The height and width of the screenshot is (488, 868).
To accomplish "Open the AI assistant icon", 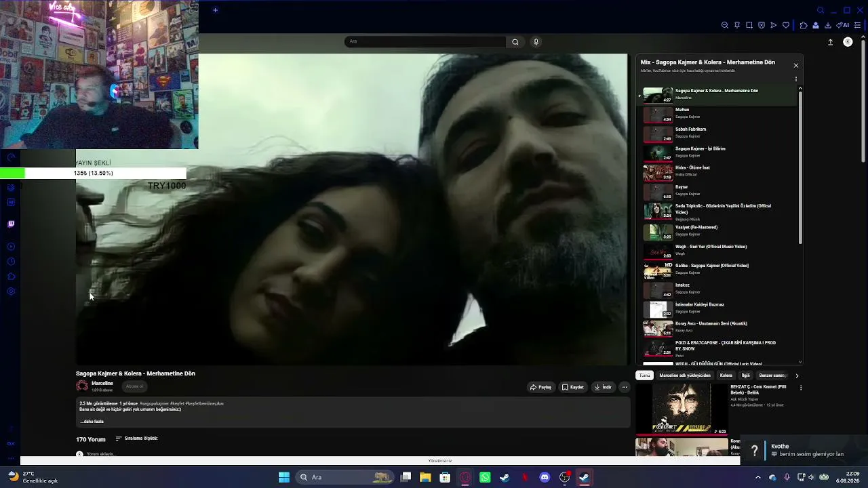I will pyautogui.click(x=843, y=25).
